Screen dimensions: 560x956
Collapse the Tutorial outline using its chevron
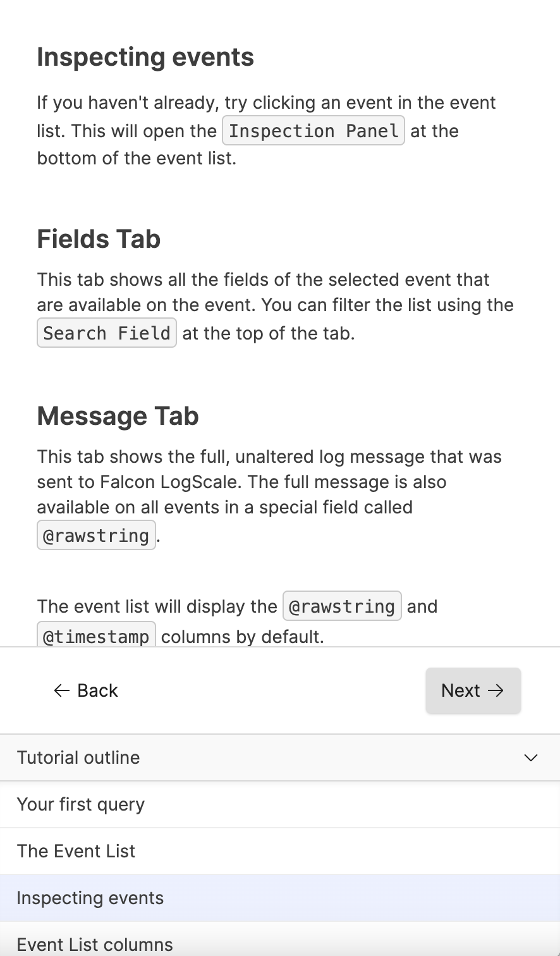pyautogui.click(x=531, y=757)
